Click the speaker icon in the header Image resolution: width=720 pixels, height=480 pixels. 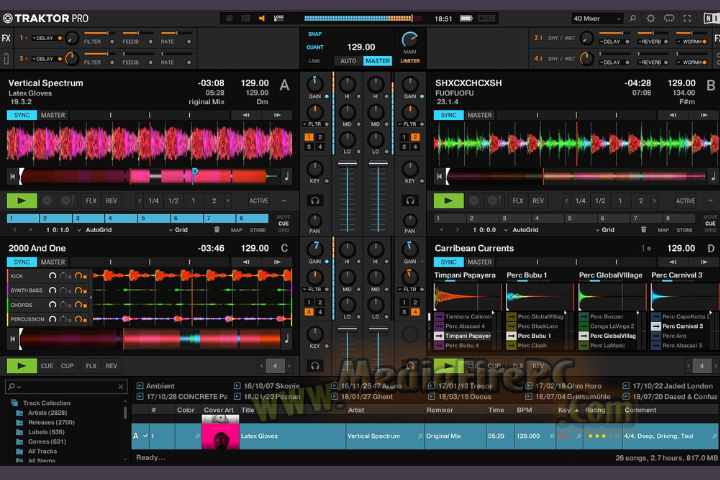(x=261, y=18)
